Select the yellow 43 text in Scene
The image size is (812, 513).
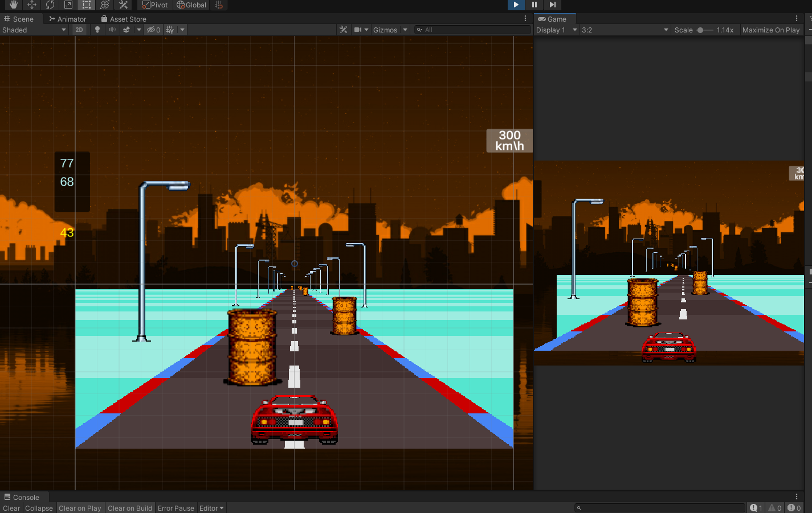[x=67, y=232]
